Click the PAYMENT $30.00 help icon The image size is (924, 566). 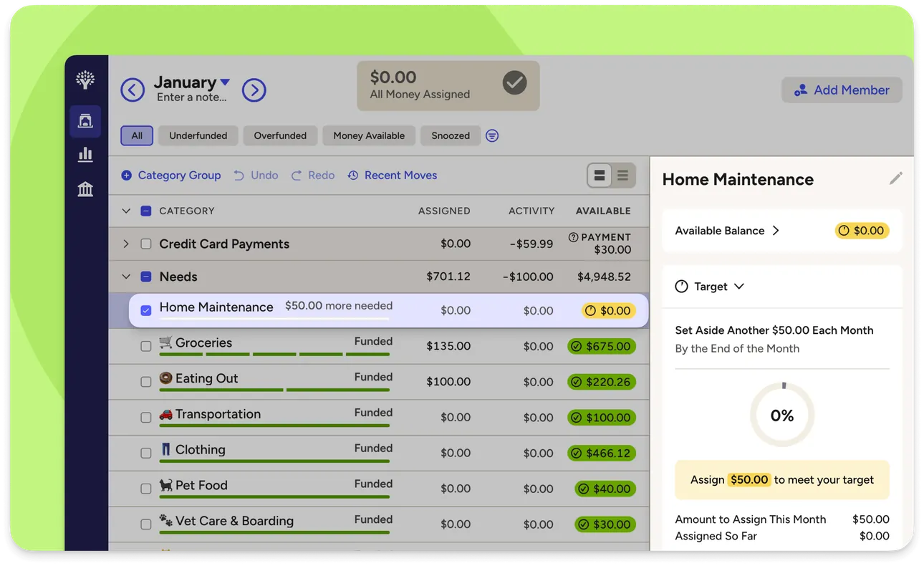[573, 237]
